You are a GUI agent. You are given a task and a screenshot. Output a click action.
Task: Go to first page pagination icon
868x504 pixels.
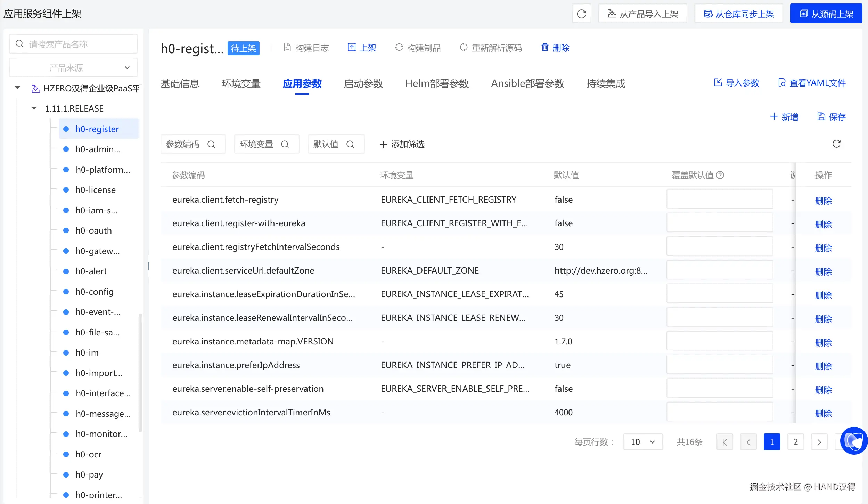(724, 442)
